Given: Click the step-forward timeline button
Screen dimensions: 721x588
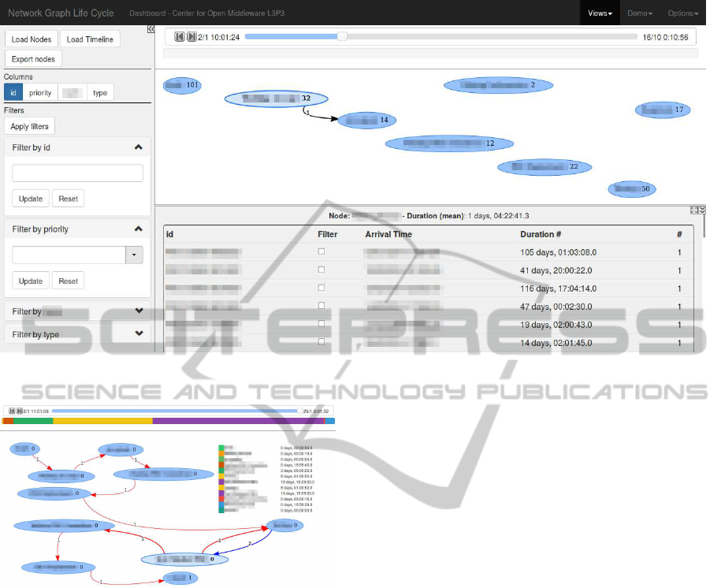Looking at the screenshot, I should 191,36.
